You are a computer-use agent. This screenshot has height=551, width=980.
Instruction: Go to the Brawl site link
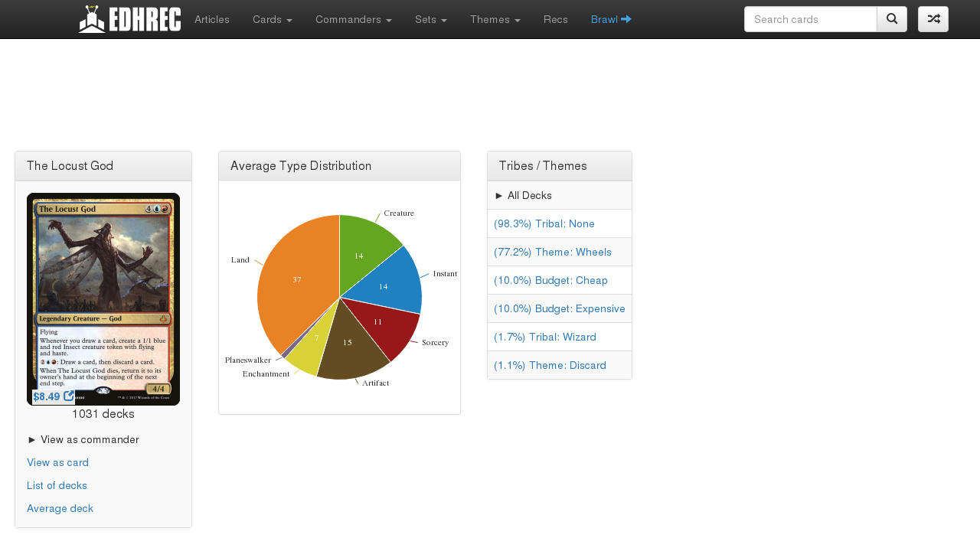(611, 19)
